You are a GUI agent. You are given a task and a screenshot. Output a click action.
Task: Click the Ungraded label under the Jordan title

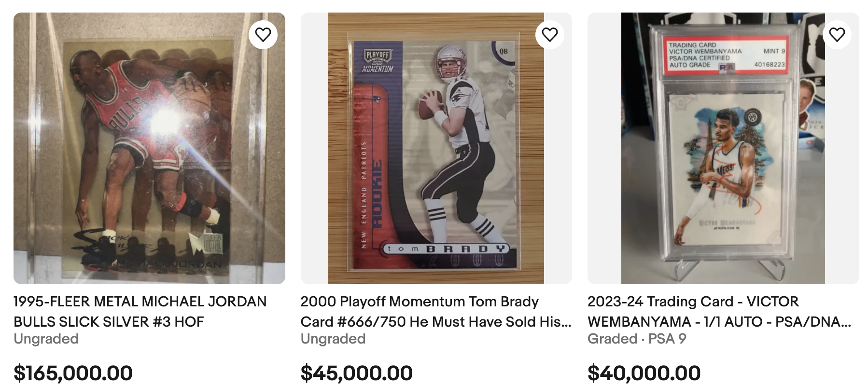(x=46, y=339)
